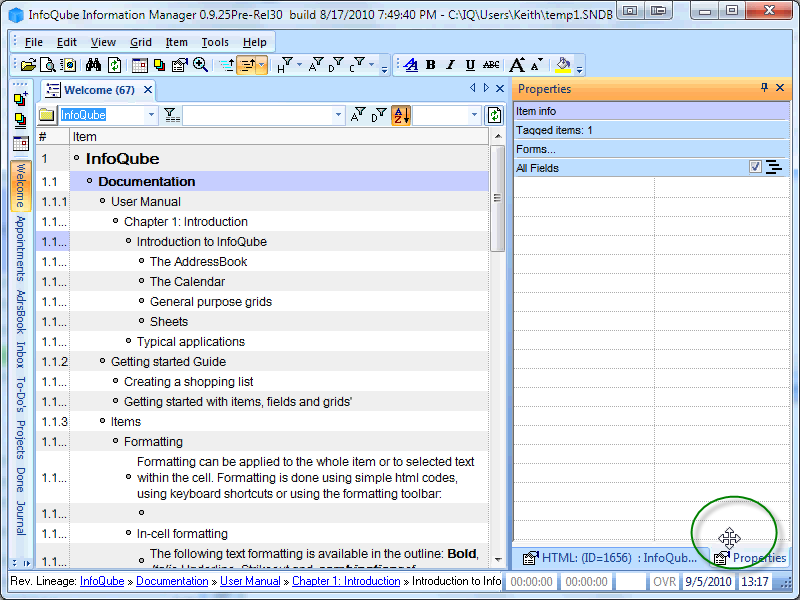Open the Grid menu
The height and width of the screenshot is (600, 800).
click(x=141, y=42)
